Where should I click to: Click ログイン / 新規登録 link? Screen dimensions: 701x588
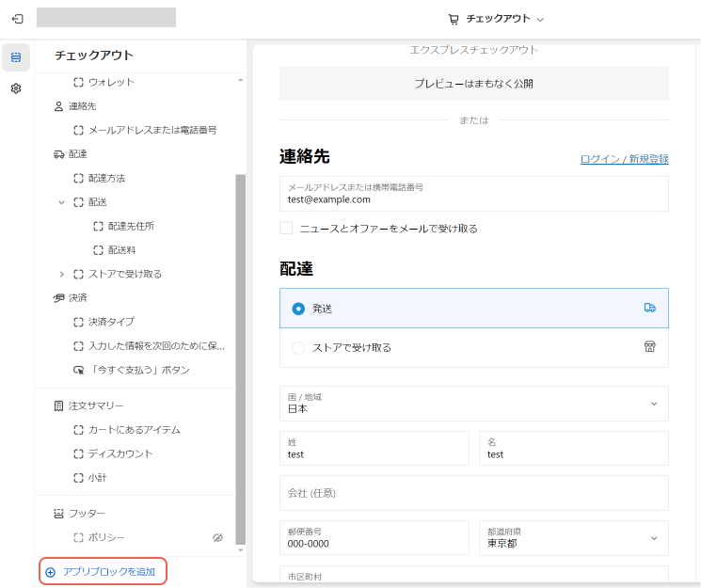click(624, 159)
